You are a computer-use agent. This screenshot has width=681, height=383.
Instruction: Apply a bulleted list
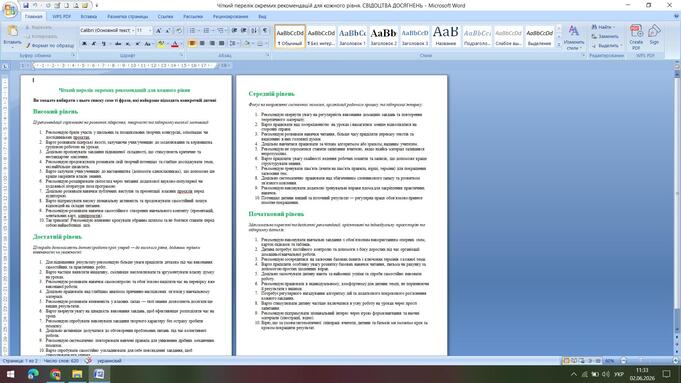tap(193, 30)
